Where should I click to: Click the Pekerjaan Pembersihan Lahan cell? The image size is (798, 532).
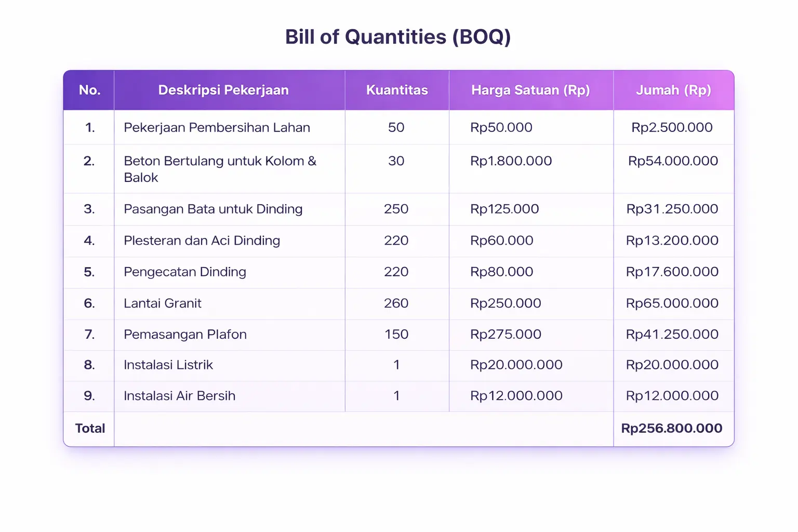pos(217,128)
